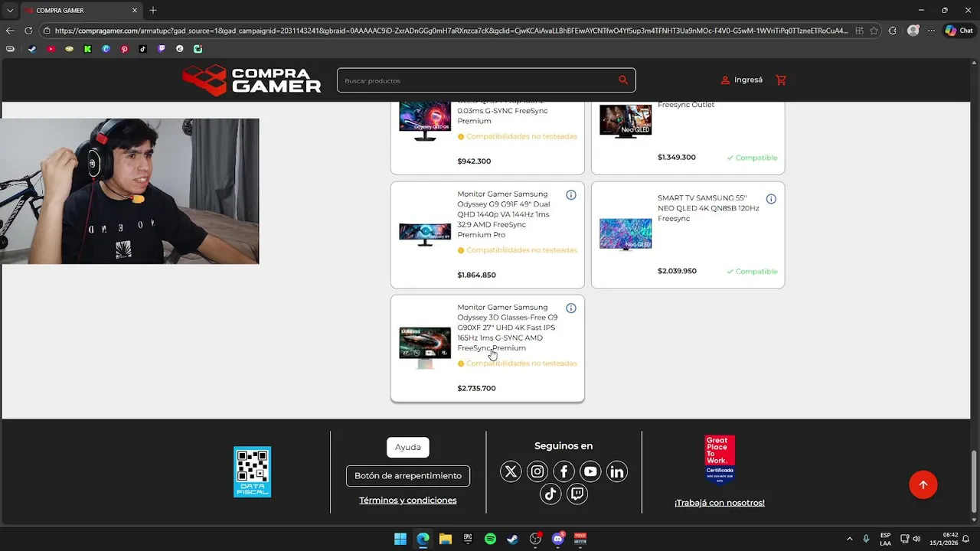Viewport: 980px width, 551px height.
Task: Click the Data Fiscal QR code
Action: point(253,471)
